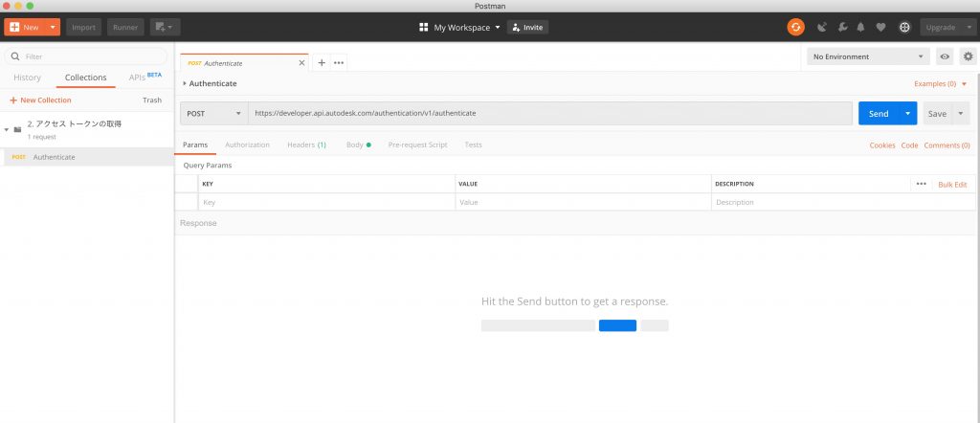Expand the Authenticate request description triangle
The width and height of the screenshot is (980, 423).
click(185, 83)
